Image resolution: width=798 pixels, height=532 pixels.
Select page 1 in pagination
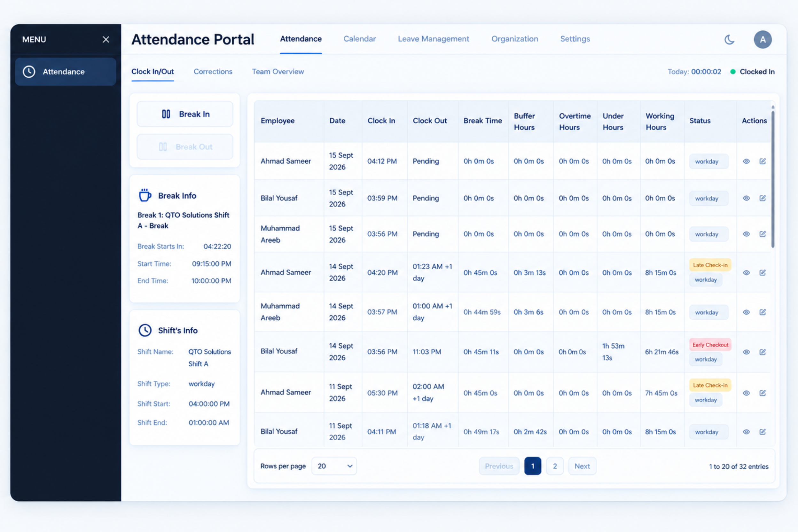click(x=533, y=466)
